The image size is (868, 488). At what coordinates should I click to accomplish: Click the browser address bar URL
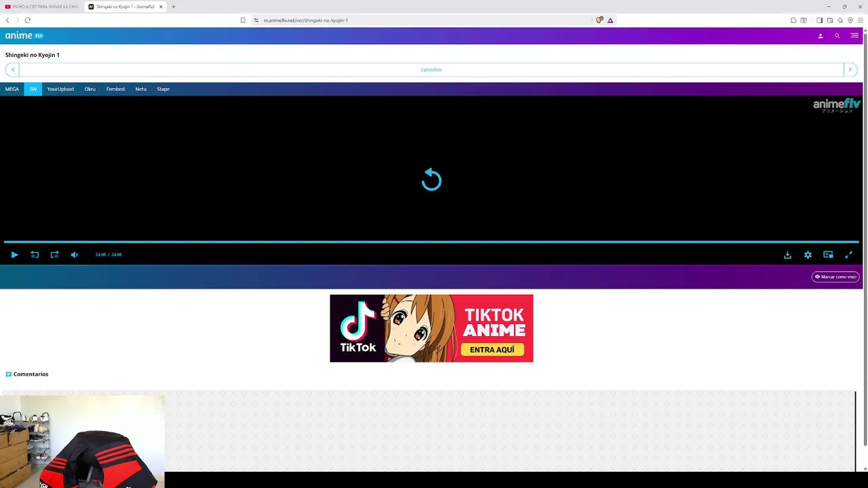(305, 20)
